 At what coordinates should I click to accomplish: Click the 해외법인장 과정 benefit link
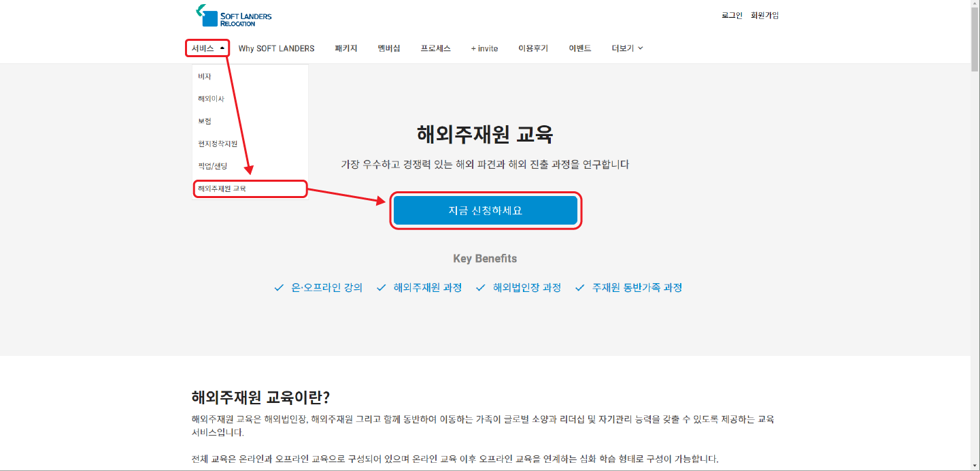(527, 288)
